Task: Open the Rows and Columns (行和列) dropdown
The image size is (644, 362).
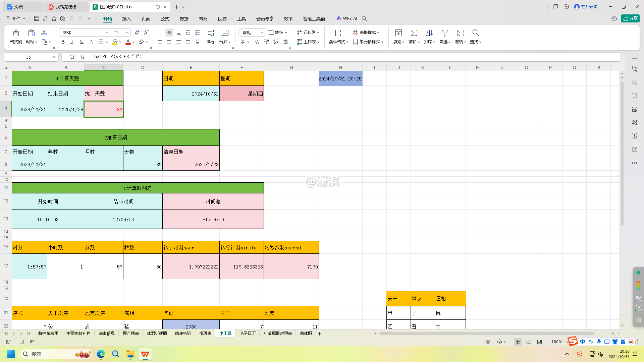Action: click(x=308, y=33)
